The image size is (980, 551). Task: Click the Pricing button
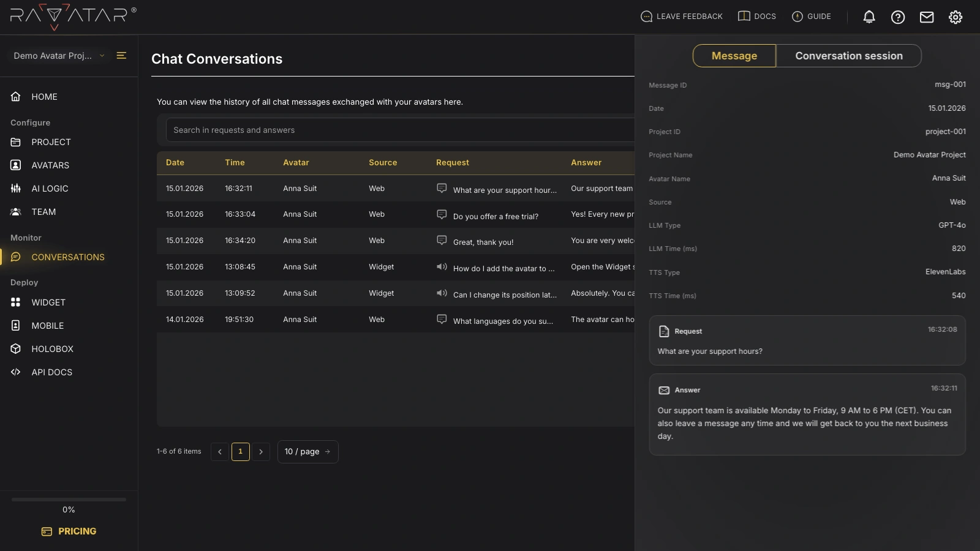coord(69,531)
